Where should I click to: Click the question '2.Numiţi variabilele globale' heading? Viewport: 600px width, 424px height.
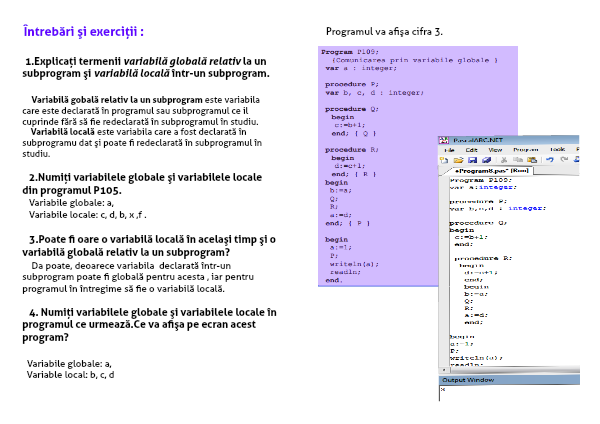pos(142,184)
